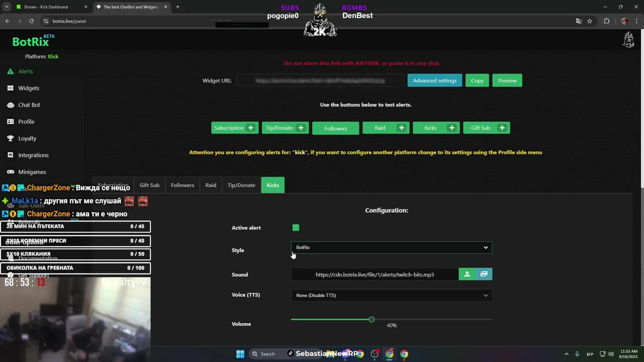This screenshot has height=362, width=644.
Task: Close the Stream - Kick Dashboard tab
Action: [x=86, y=7]
